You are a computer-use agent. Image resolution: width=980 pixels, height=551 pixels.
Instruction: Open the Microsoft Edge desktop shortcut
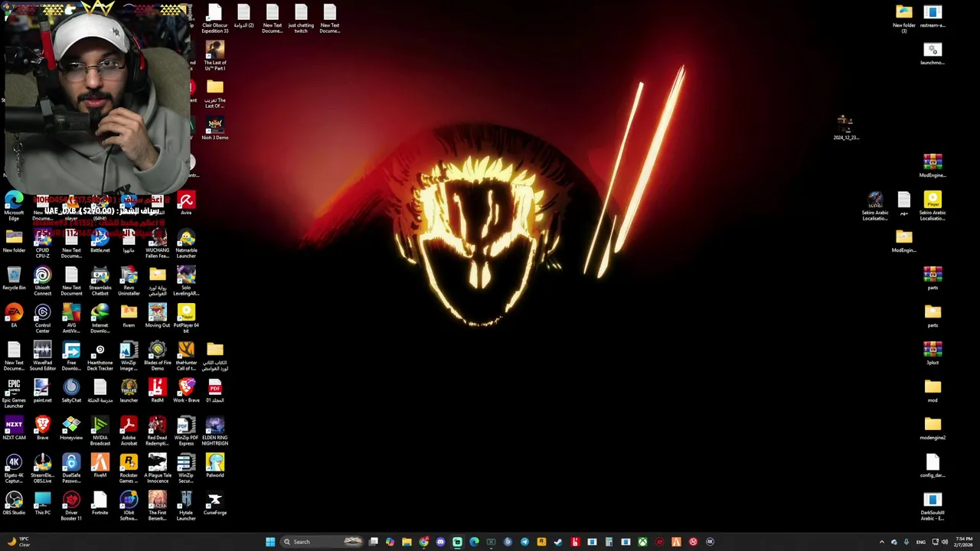tap(14, 207)
